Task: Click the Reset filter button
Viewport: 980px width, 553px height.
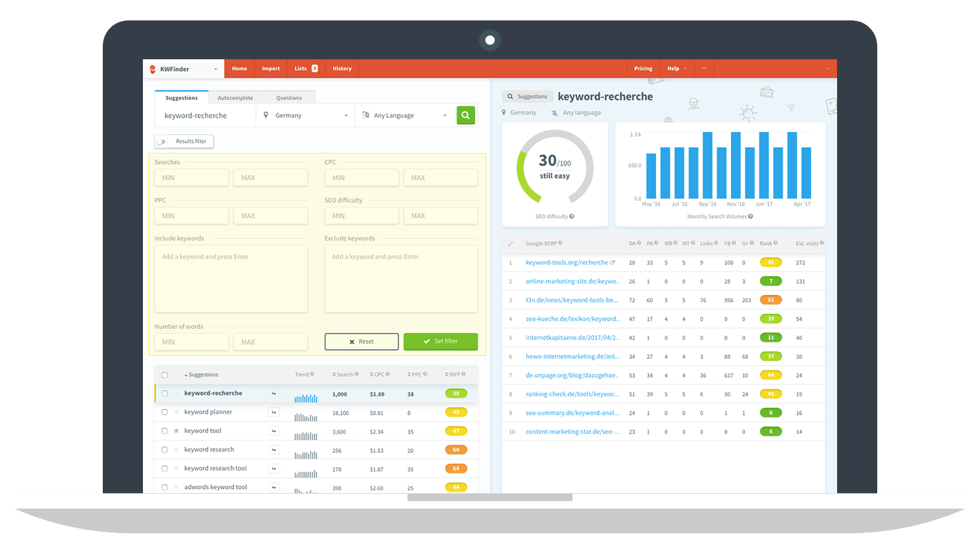Action: [361, 341]
